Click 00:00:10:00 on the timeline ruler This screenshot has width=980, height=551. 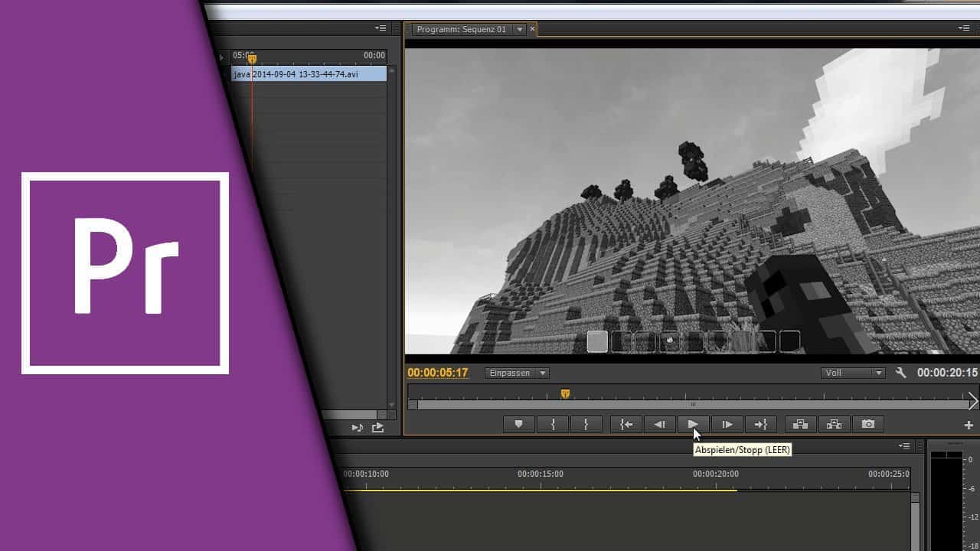pyautogui.click(x=366, y=474)
